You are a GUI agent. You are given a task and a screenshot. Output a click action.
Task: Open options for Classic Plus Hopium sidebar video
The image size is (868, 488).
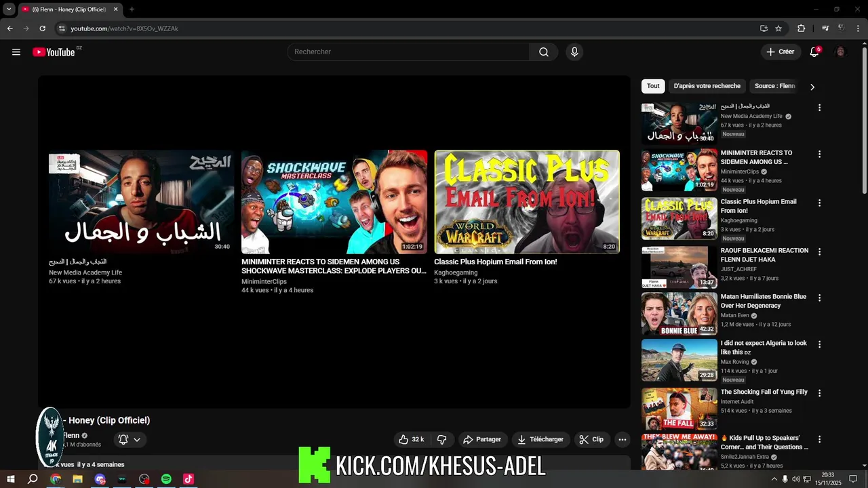819,203
